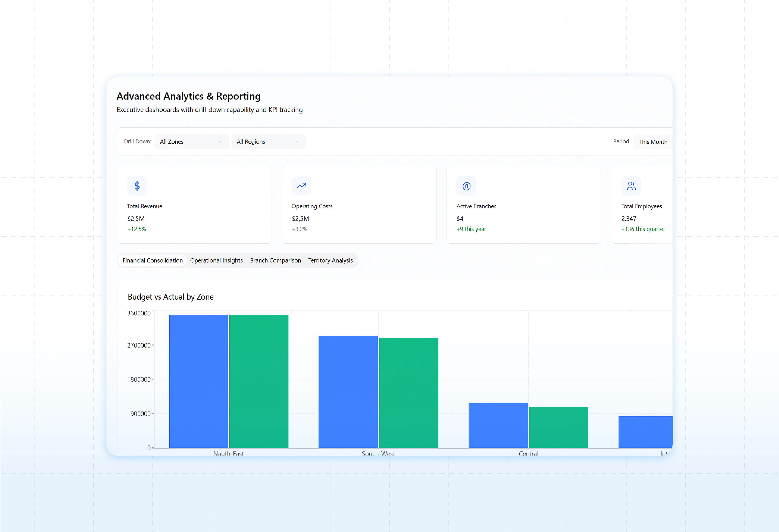Click the blue North-East budget bar
779x532 pixels.
[x=198, y=381]
